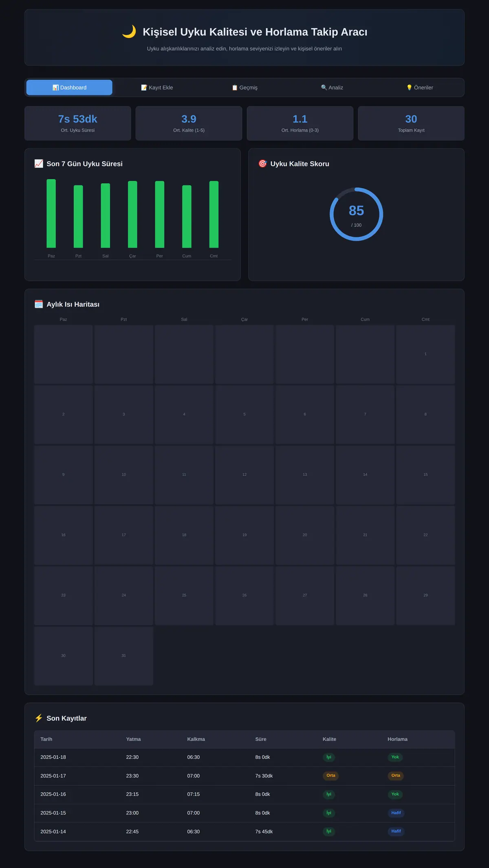
Task: Click the Yok snoring badge in the 2025-01-18 row
Action: coord(395,757)
